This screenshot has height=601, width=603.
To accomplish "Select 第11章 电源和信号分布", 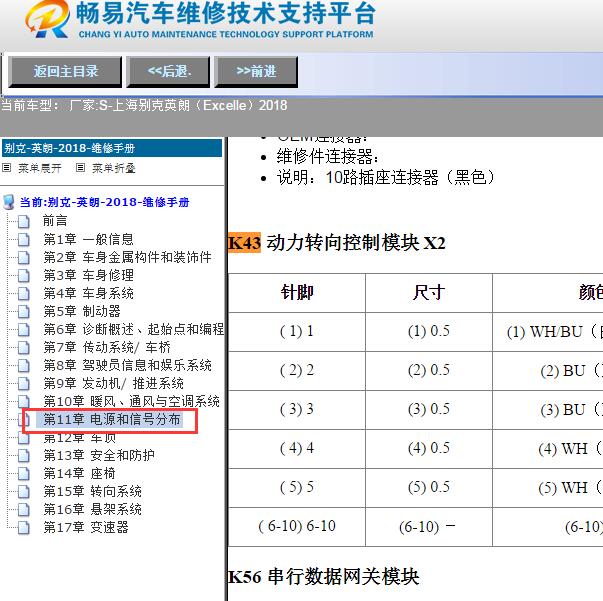I will click(x=112, y=420).
